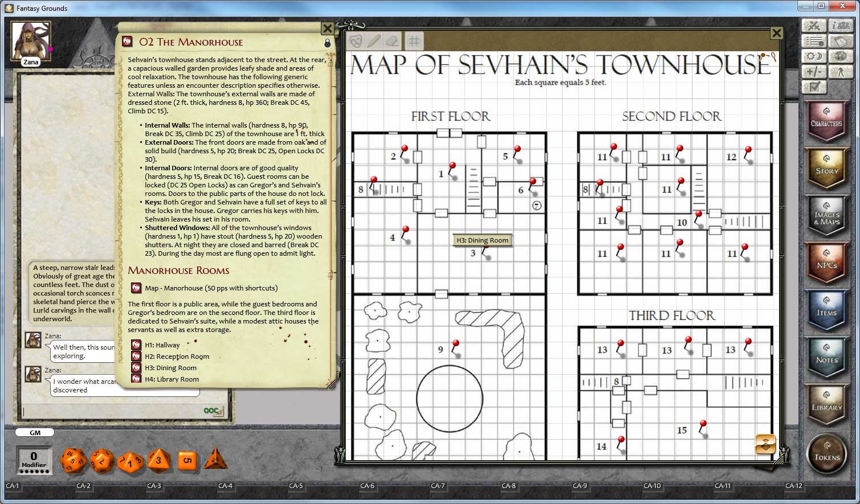Viewport: 860px width, 504px height.
Task: Click the checkmark icon in the top-right panel
Action: (814, 87)
